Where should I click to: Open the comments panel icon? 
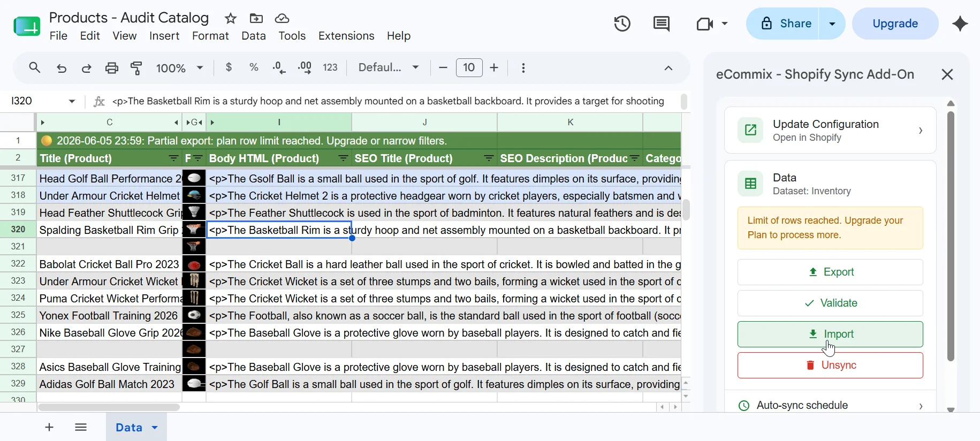(662, 24)
